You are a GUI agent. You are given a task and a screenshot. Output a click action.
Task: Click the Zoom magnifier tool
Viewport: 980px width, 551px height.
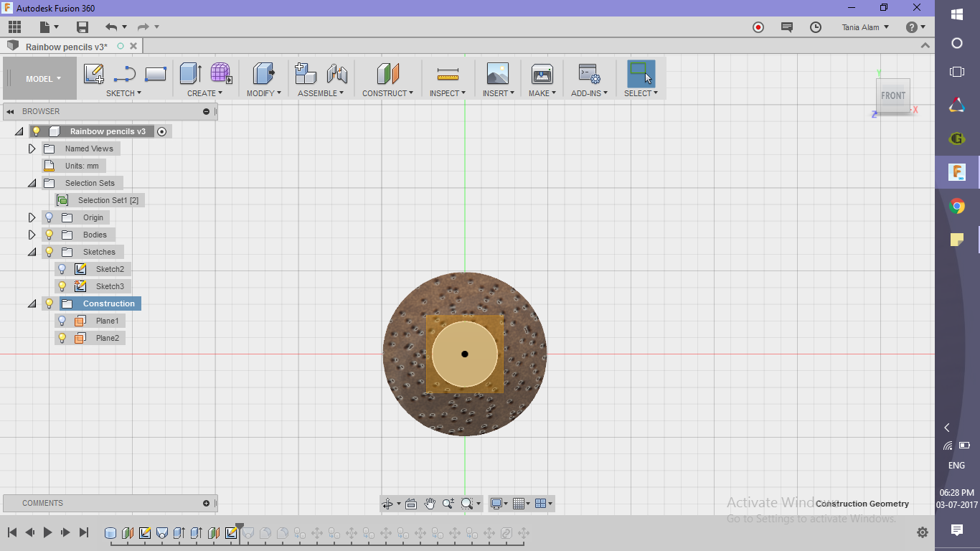(448, 504)
